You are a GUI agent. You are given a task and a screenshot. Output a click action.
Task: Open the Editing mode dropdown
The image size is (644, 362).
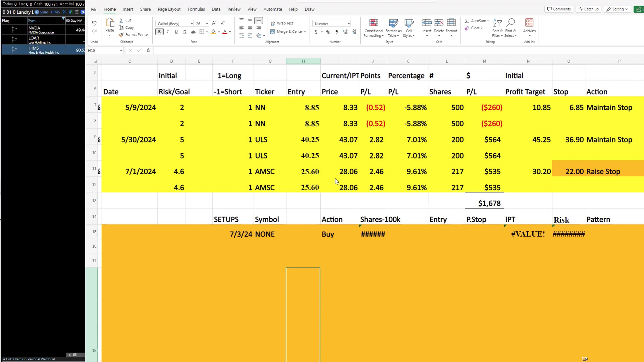tap(617, 9)
